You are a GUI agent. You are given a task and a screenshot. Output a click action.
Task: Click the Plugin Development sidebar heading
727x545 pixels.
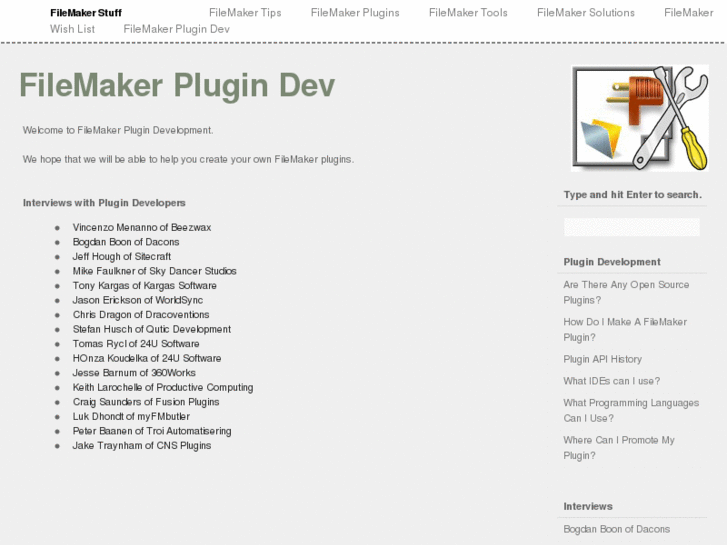(x=612, y=262)
